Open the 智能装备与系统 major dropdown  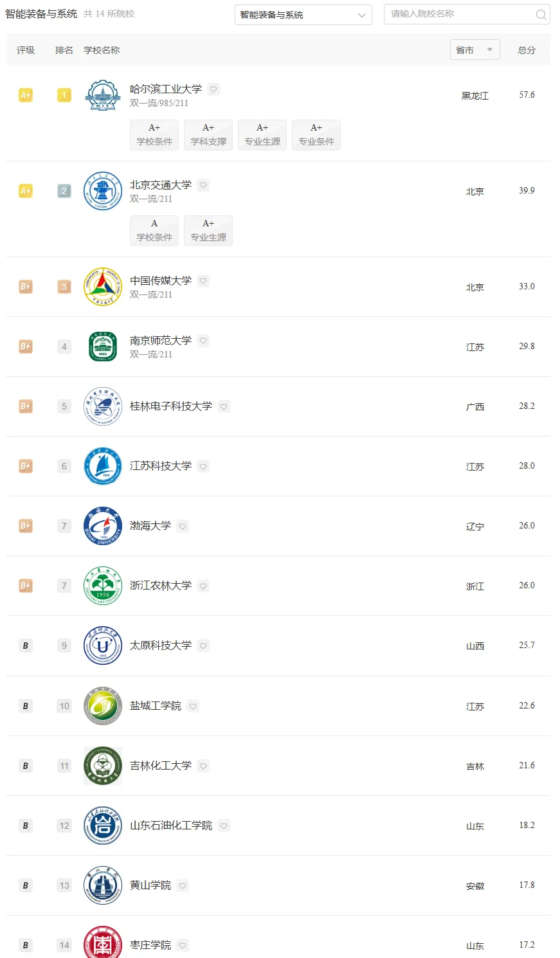tap(303, 15)
